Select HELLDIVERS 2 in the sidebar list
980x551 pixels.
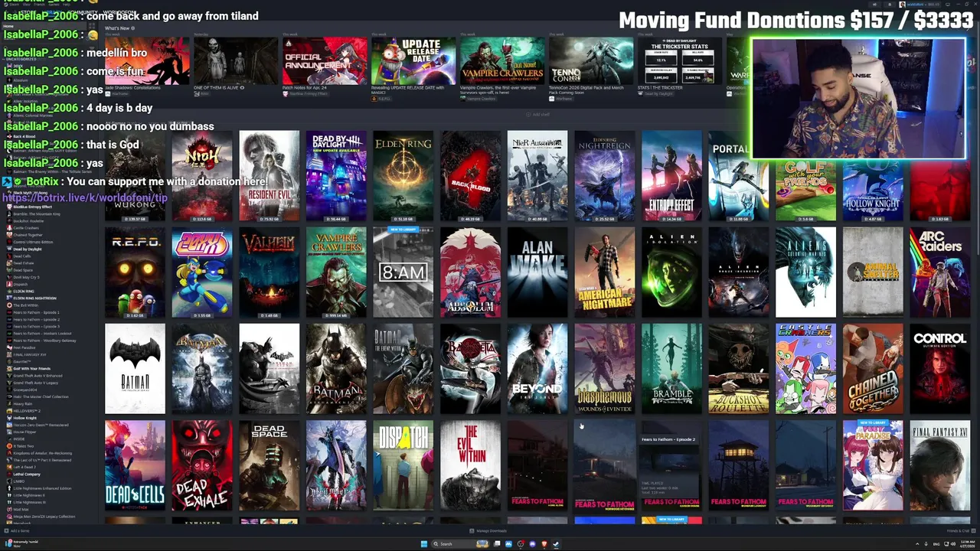(x=26, y=410)
